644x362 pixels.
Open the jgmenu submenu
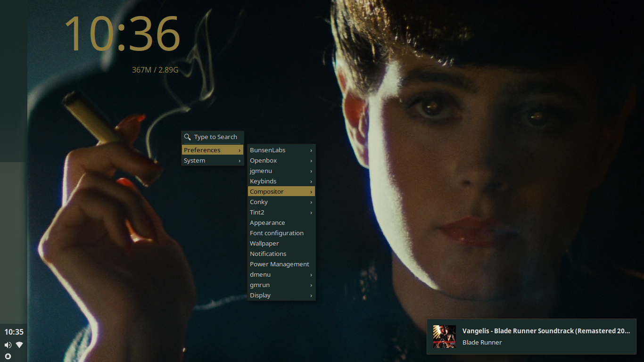pos(281,171)
